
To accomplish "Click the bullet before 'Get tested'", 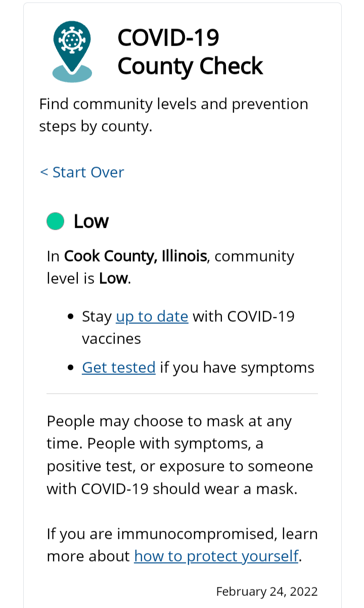I will coord(71,368).
